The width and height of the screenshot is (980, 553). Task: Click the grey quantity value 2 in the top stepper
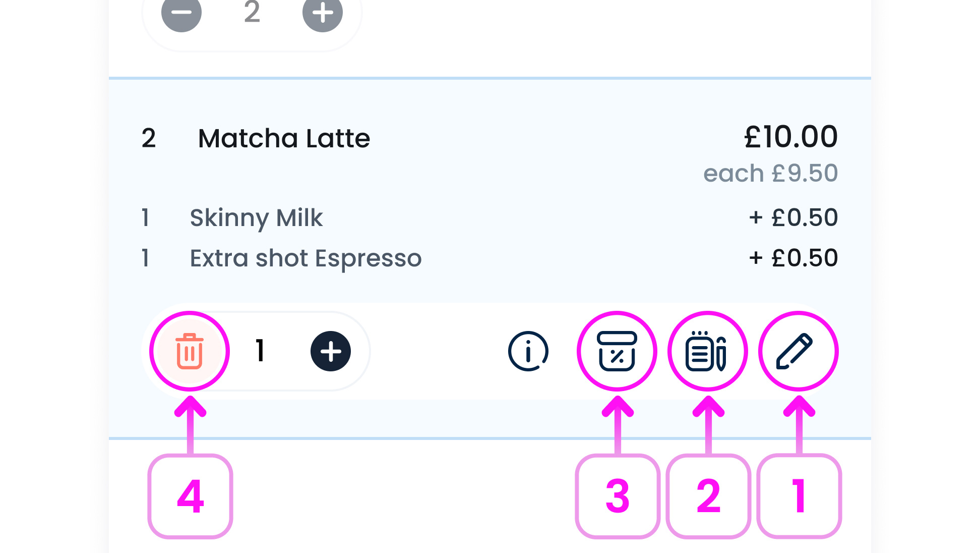[252, 12]
